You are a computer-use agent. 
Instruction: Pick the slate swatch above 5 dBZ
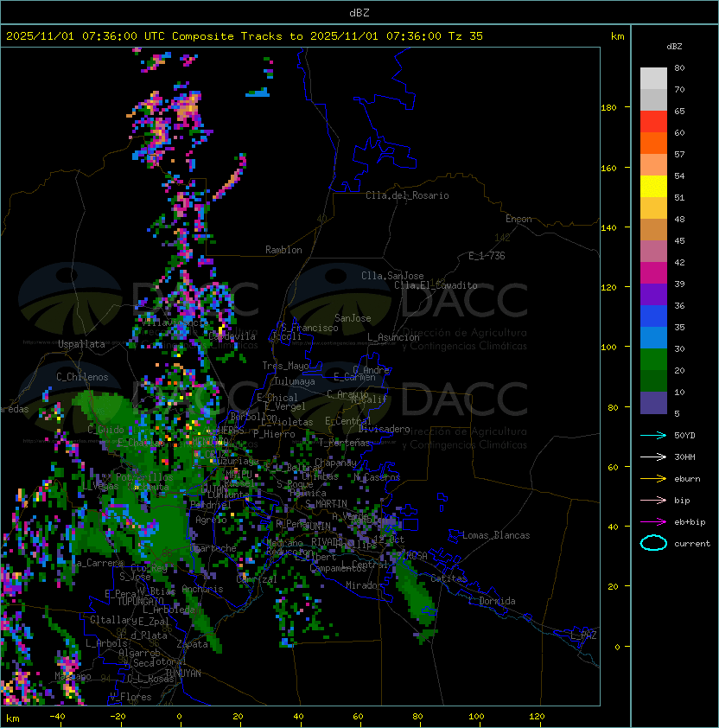tap(653, 403)
